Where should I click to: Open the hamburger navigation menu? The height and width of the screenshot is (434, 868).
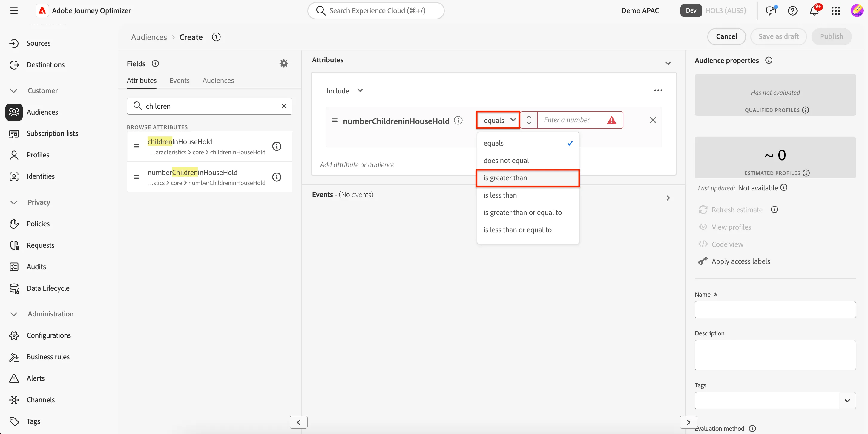click(14, 10)
